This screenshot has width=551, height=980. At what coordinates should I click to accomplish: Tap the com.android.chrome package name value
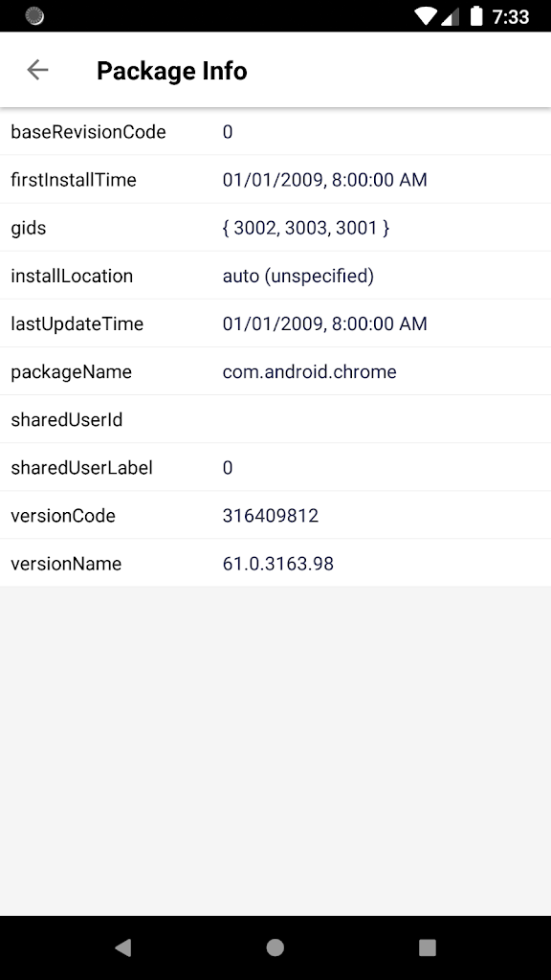coord(310,372)
